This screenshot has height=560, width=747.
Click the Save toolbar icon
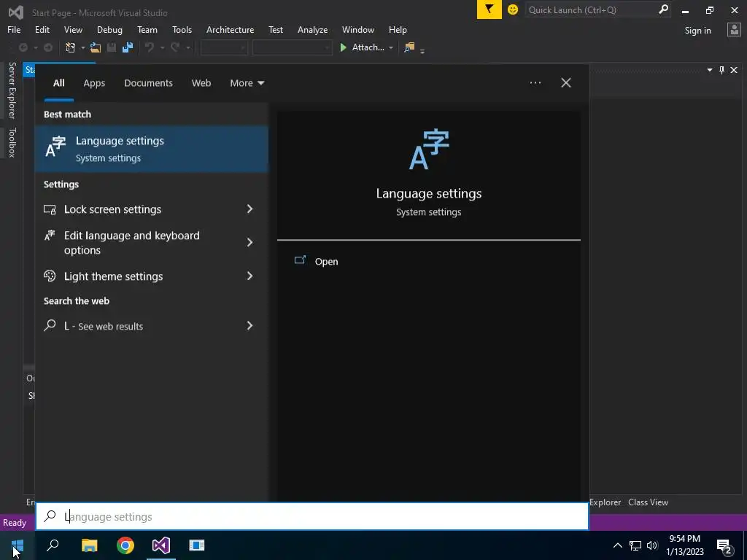(x=112, y=47)
